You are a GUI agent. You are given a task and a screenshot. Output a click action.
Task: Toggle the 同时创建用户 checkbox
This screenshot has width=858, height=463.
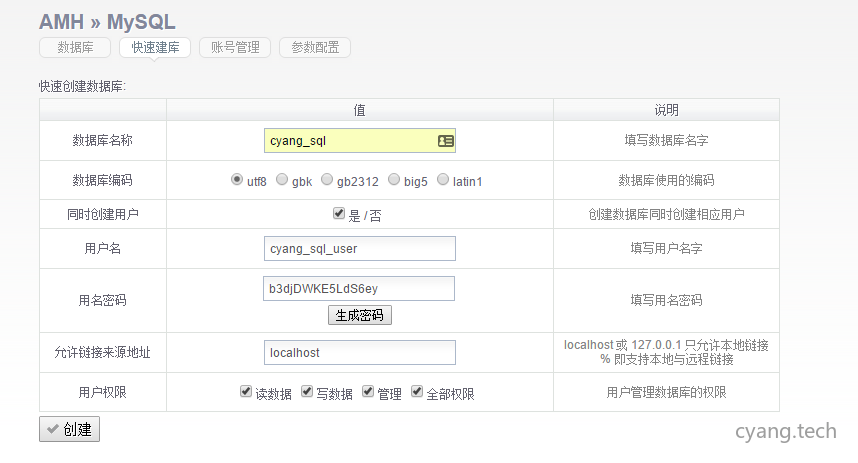click(339, 214)
